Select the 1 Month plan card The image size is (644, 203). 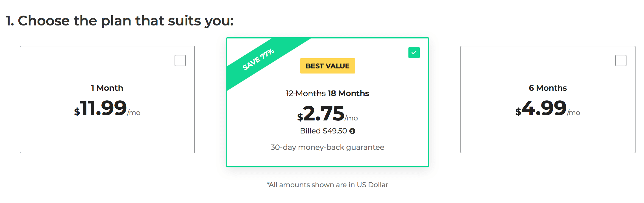[x=107, y=100]
